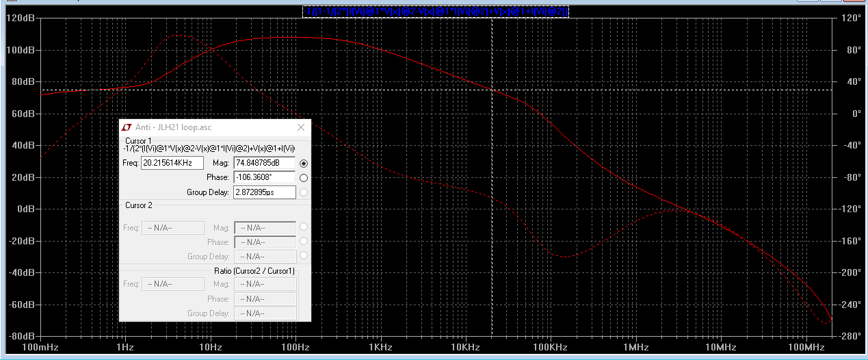This screenshot has height=360, width=868.
Task: Select the Cursor 2 Mag radio button
Action: click(x=304, y=227)
